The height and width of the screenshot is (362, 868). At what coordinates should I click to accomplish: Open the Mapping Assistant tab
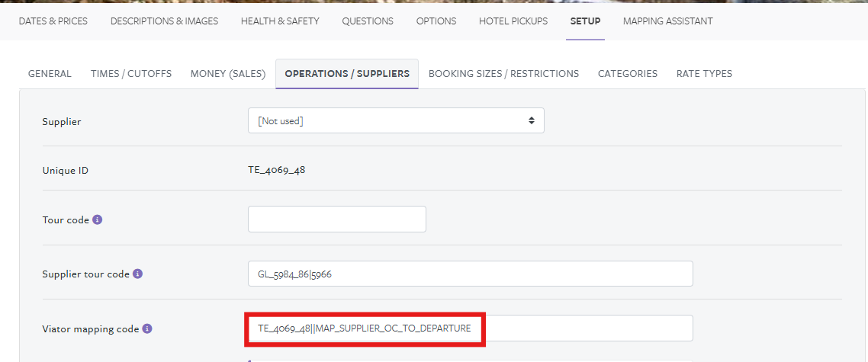point(667,21)
